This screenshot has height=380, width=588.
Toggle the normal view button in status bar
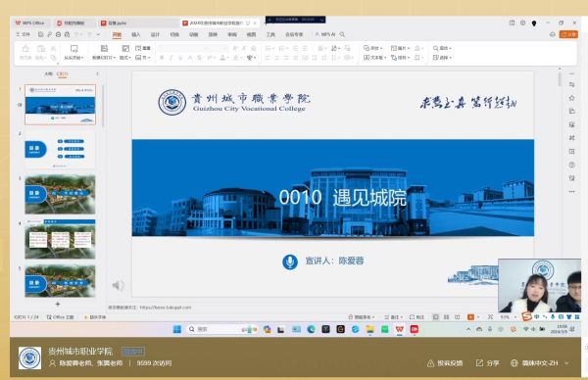435,317
